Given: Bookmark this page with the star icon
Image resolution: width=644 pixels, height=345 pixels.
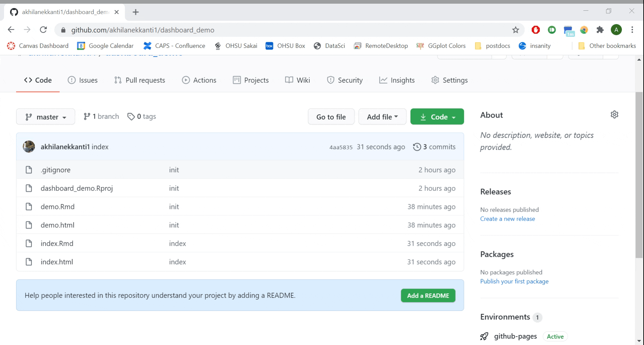Looking at the screenshot, I should tap(516, 30).
